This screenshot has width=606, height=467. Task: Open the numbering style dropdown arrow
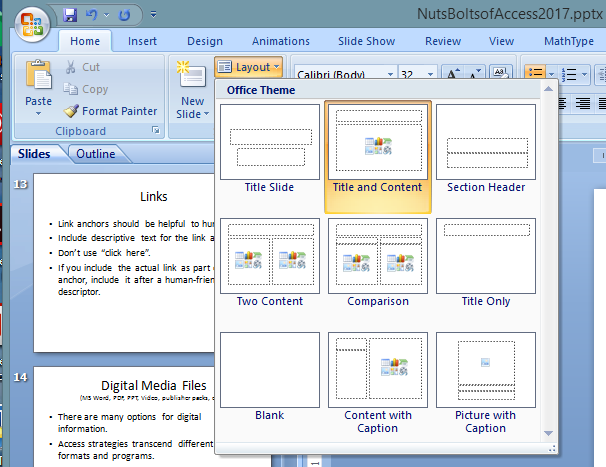click(584, 73)
